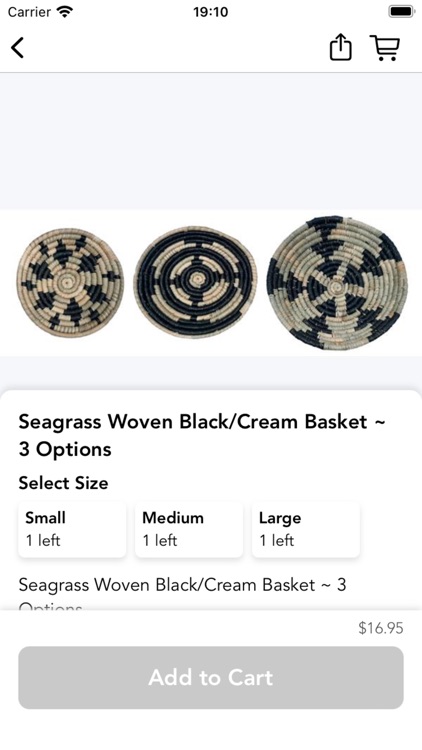Select the Medium size option
The image size is (422, 750).
[x=189, y=529]
